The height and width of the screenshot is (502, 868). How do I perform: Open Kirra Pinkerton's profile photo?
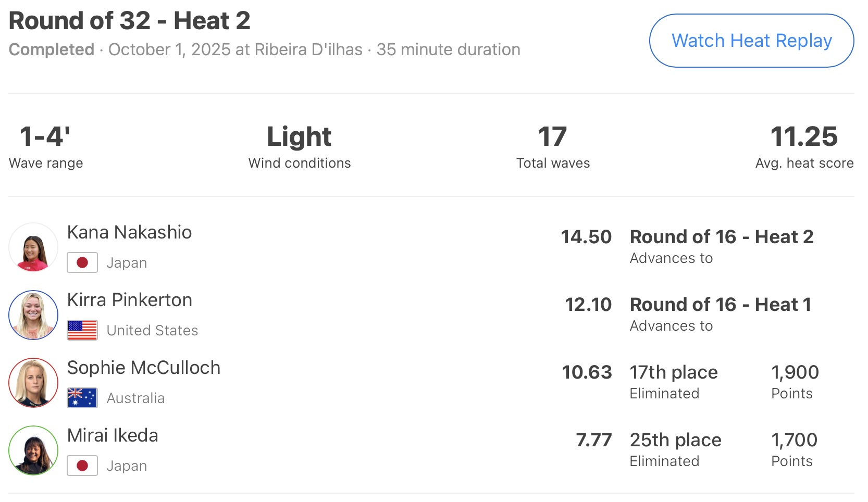click(33, 315)
